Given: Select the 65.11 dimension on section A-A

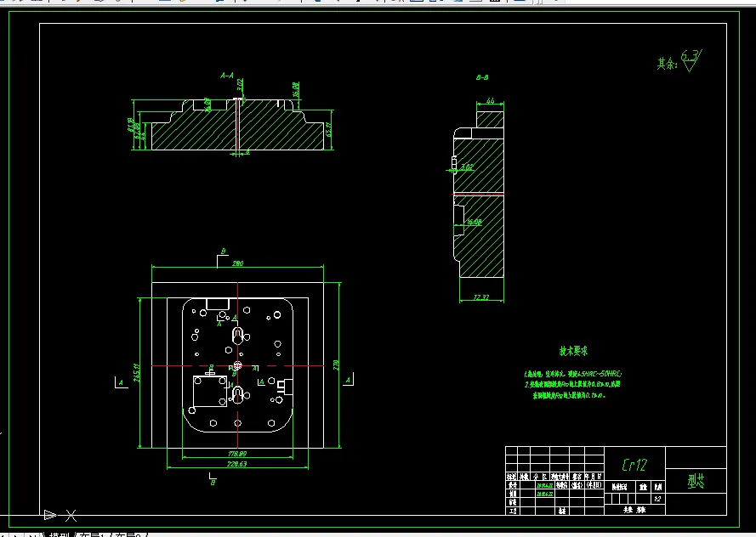Looking at the screenshot, I should [329, 129].
